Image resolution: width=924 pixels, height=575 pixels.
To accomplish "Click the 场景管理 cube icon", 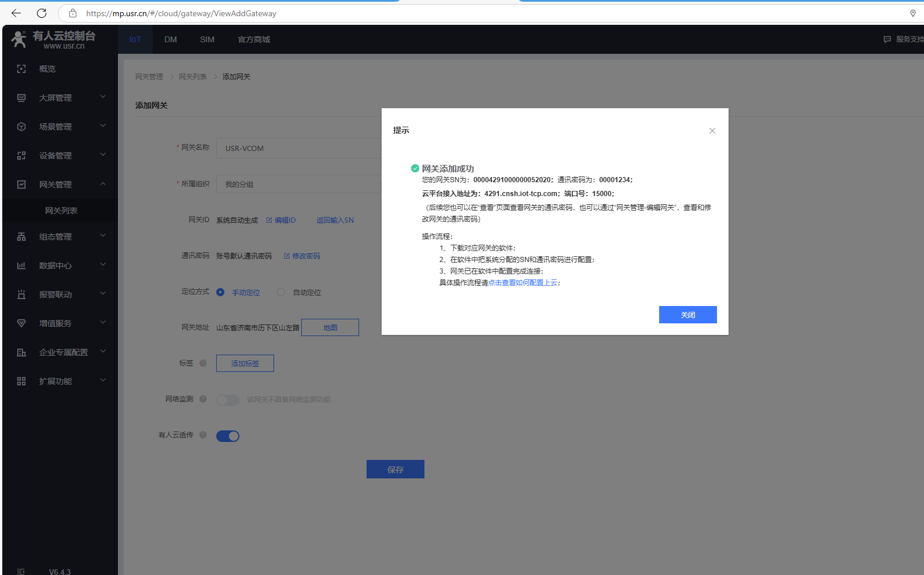I will 21,127.
